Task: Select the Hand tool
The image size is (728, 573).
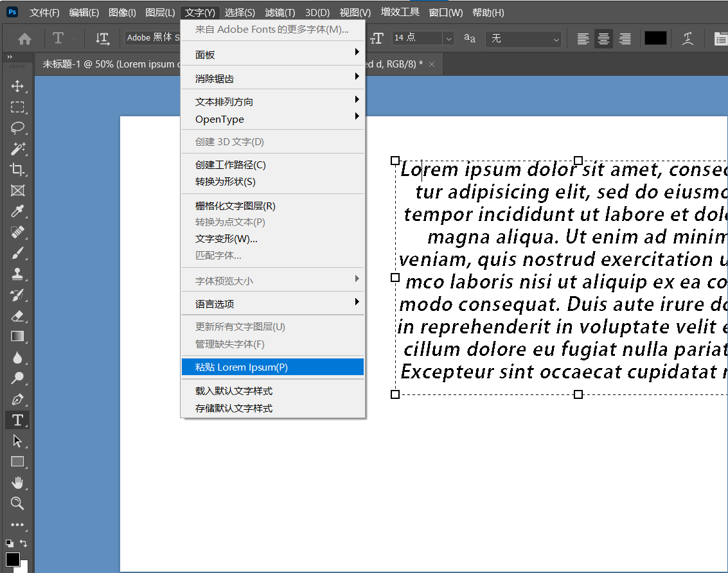Action: (x=17, y=483)
